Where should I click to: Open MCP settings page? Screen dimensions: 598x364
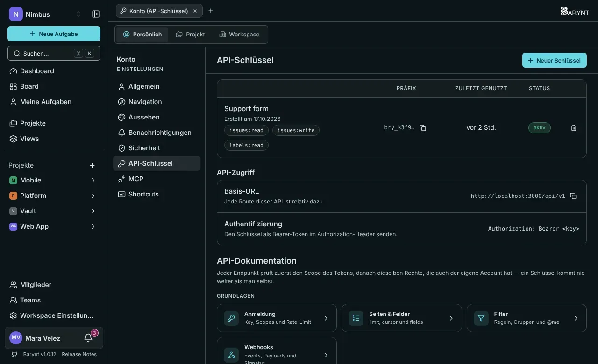click(157, 179)
